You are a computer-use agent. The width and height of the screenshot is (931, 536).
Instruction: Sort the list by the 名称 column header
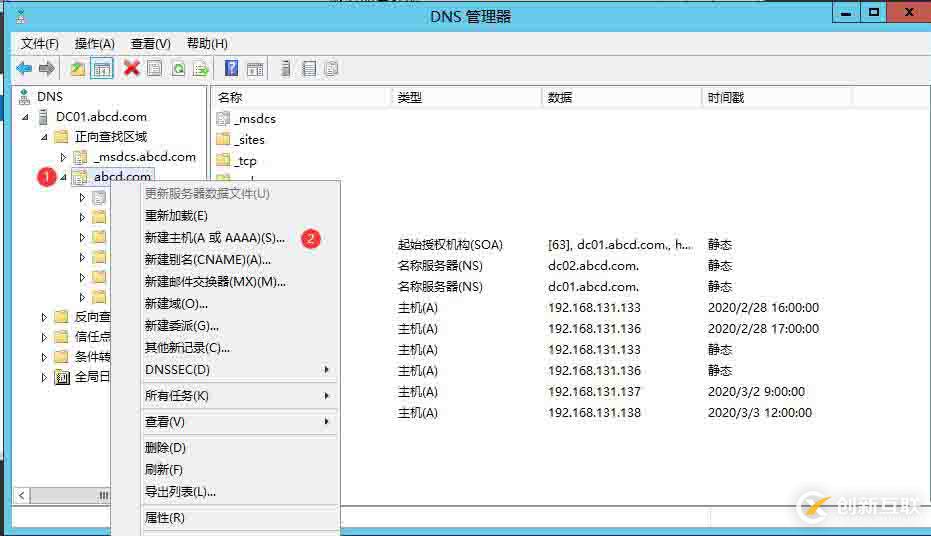(x=302, y=97)
